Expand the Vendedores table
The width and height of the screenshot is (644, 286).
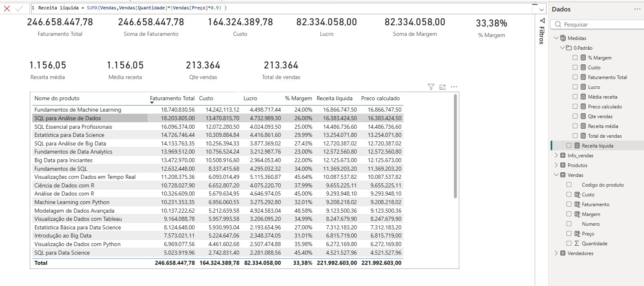556,253
